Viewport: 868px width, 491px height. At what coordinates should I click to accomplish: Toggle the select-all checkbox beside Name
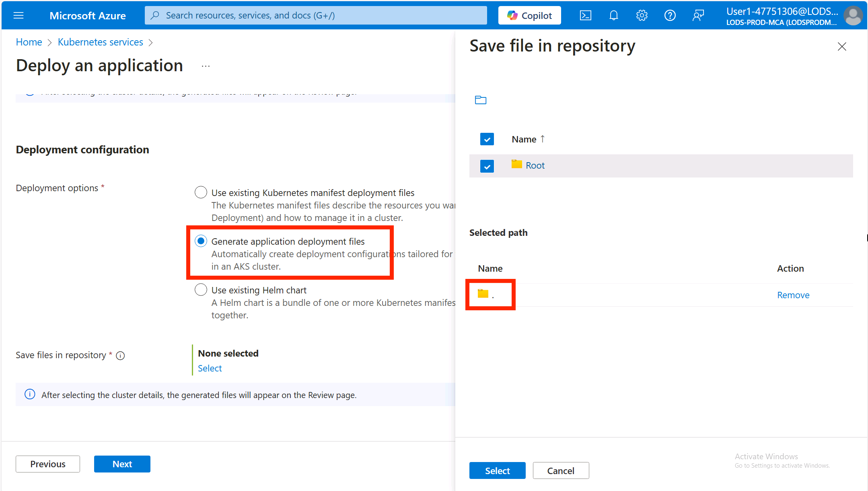(x=487, y=139)
